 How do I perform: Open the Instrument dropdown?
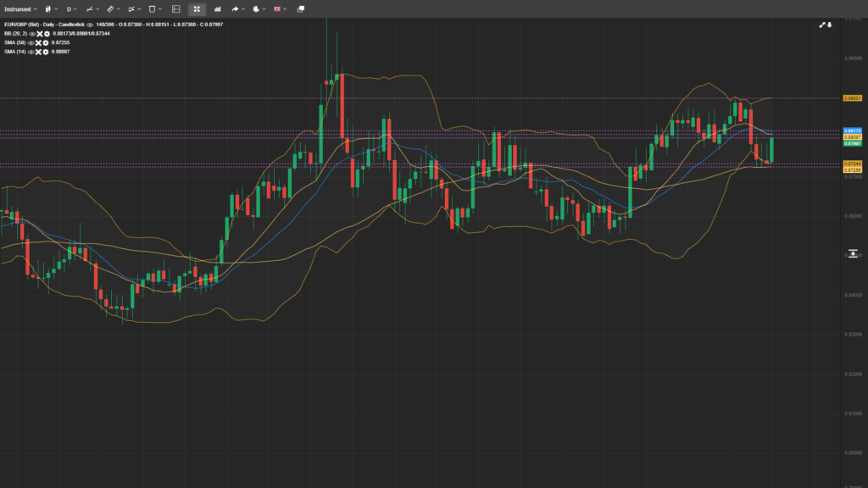[x=20, y=8]
